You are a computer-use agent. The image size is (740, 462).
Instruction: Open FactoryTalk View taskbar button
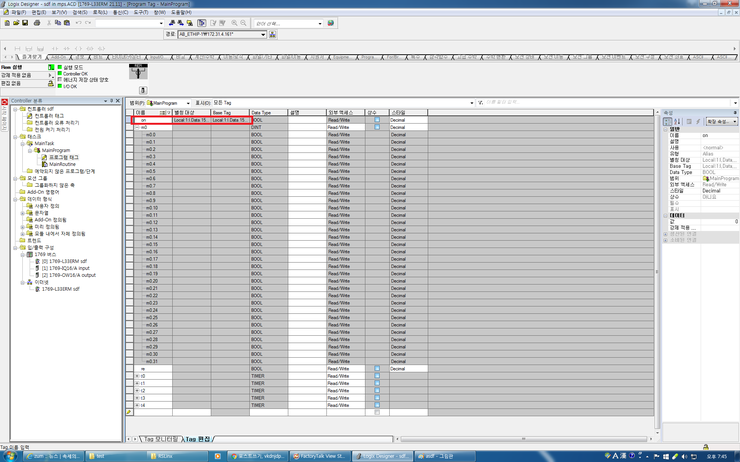pyautogui.click(x=320, y=456)
